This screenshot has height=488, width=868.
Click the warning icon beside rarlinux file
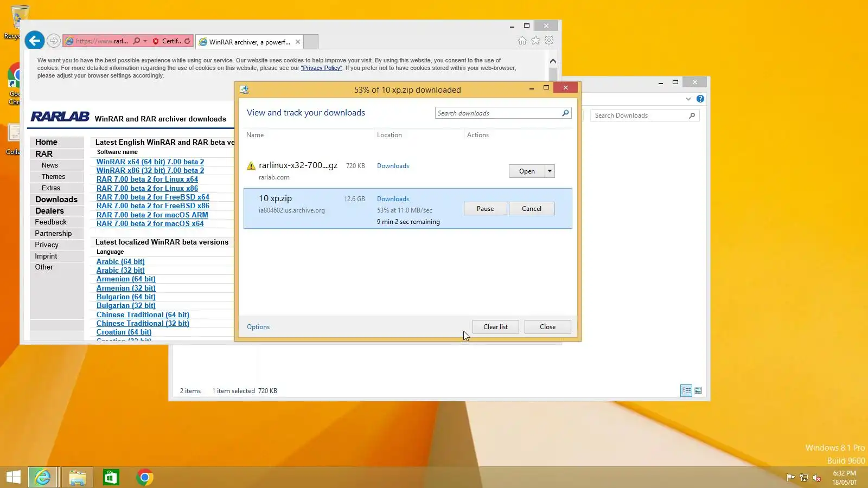[x=251, y=166]
